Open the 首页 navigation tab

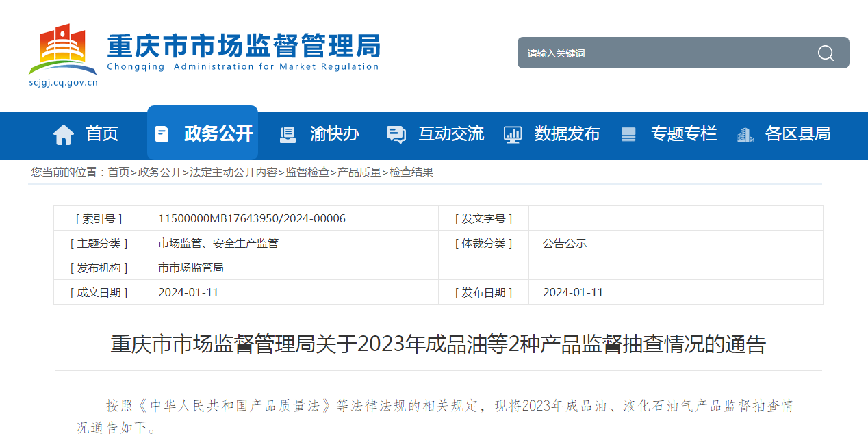tap(102, 133)
